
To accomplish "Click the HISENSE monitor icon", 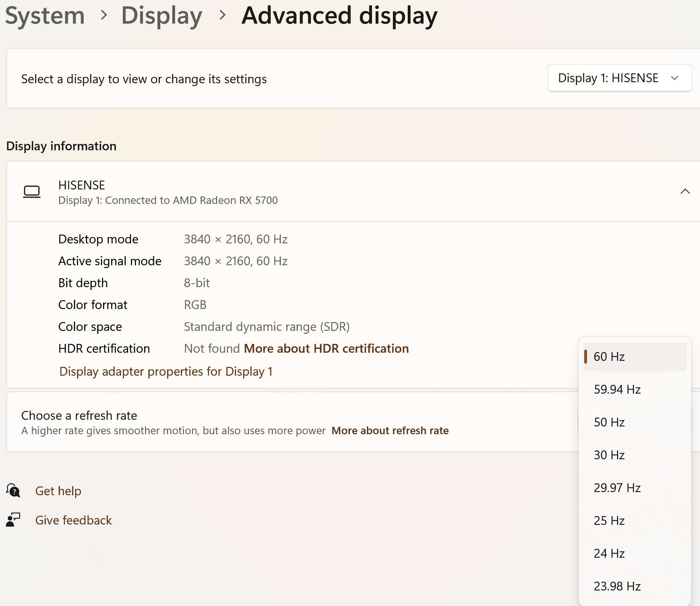I will click(32, 191).
